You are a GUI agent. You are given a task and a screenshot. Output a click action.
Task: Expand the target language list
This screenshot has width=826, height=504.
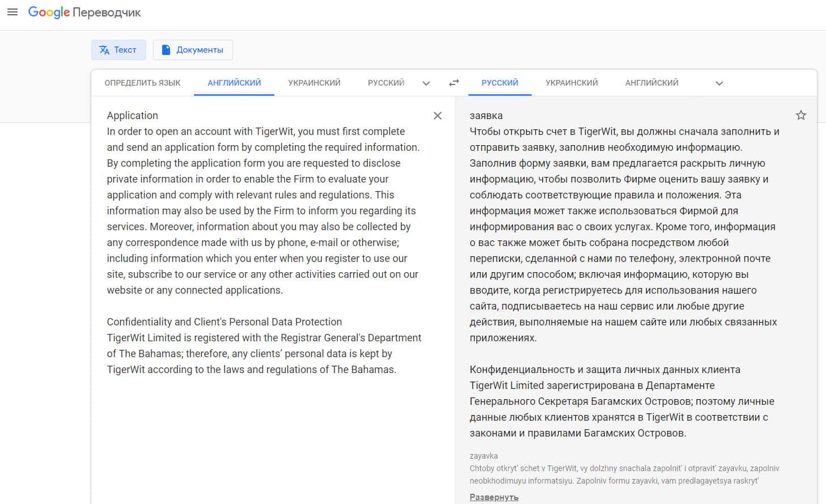[x=719, y=83]
